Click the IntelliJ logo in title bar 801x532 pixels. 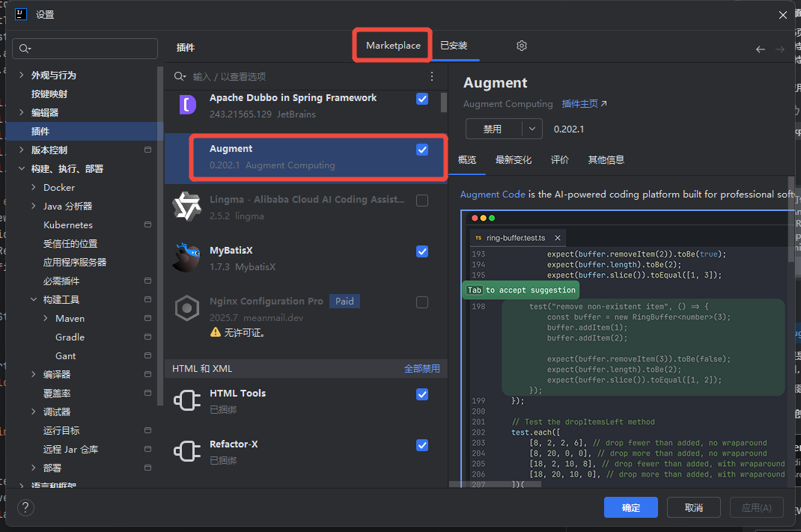point(21,14)
